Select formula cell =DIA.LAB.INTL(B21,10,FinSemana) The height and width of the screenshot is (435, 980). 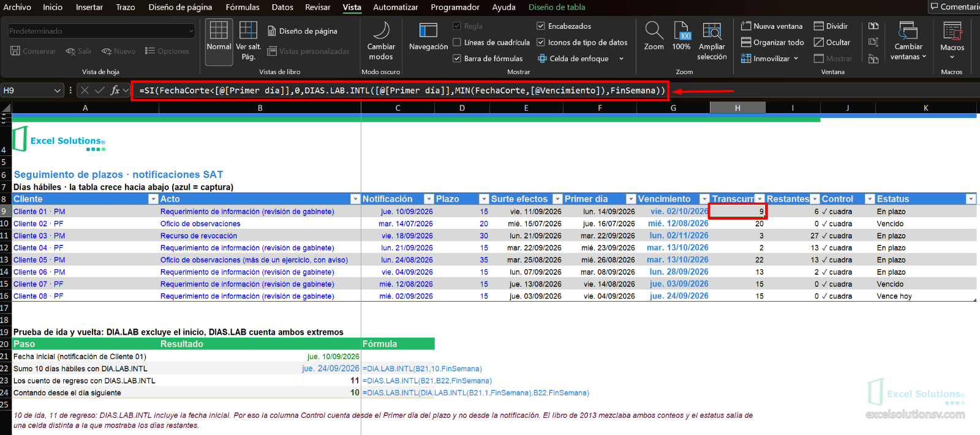point(422,369)
